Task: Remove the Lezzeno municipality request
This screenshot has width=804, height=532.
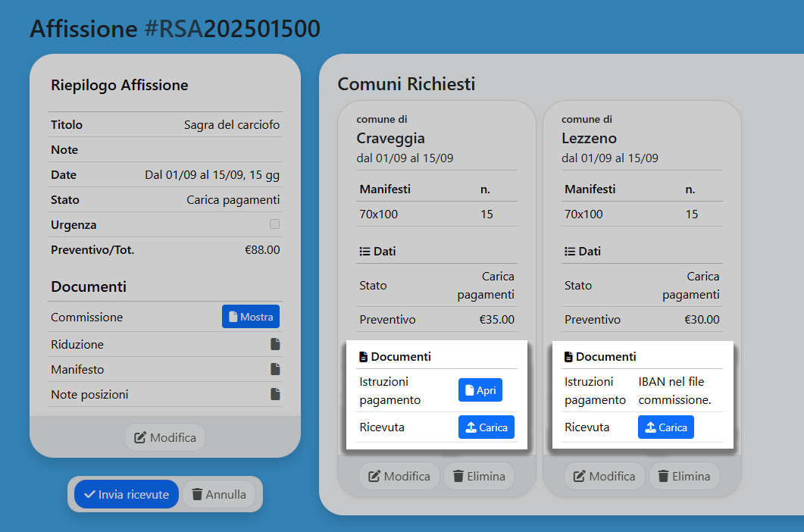Action: click(x=684, y=476)
